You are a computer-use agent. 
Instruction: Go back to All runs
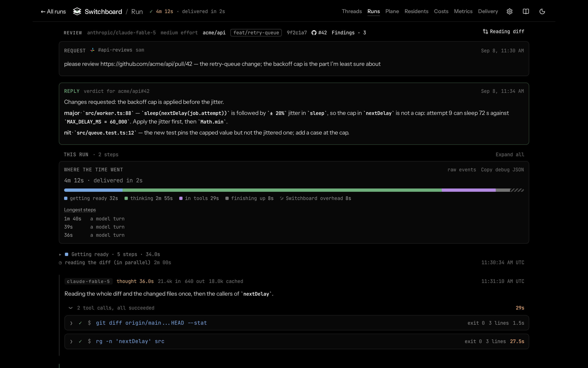(53, 11)
